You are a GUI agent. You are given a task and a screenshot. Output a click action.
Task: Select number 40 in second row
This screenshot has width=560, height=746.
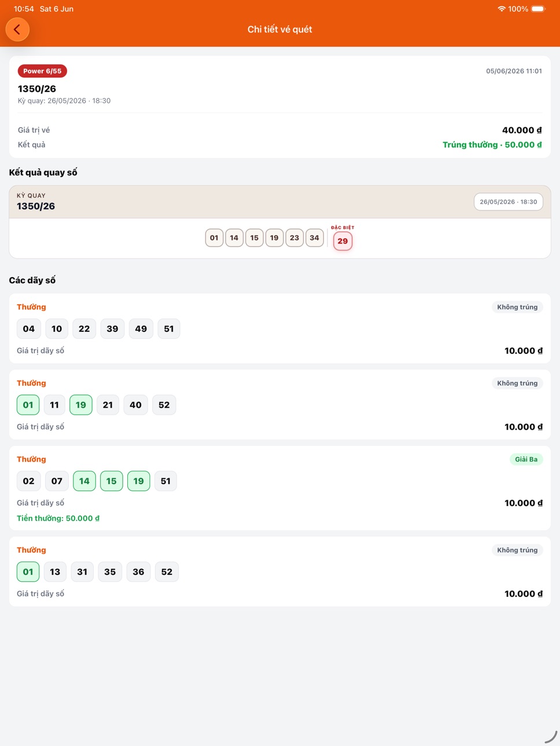136,405
